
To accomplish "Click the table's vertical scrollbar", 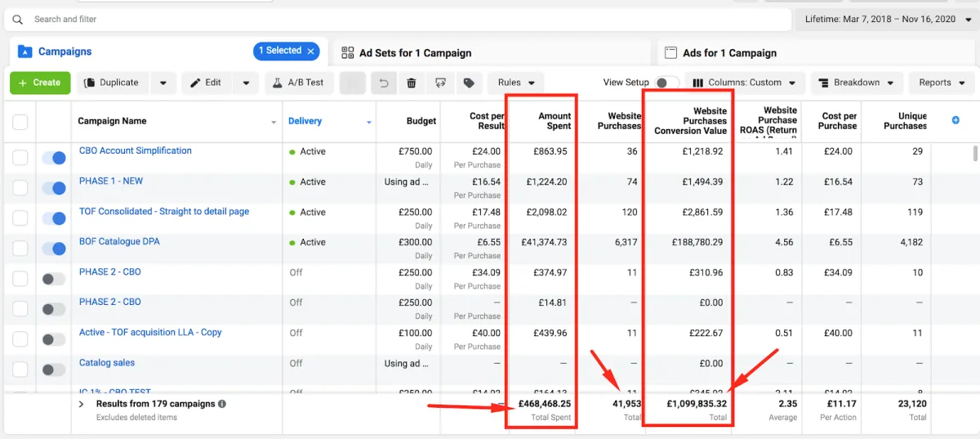I will coord(974,155).
